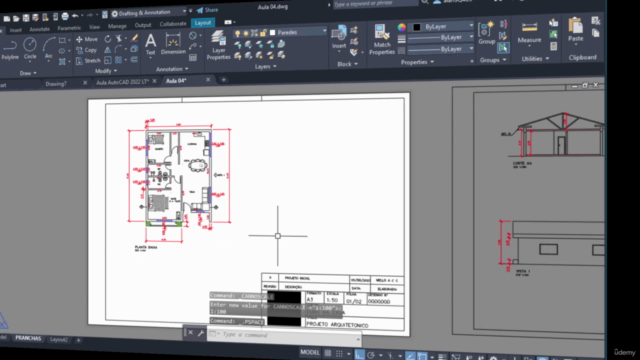Expand the Annotation panel
640x360 pixels.
point(172,69)
